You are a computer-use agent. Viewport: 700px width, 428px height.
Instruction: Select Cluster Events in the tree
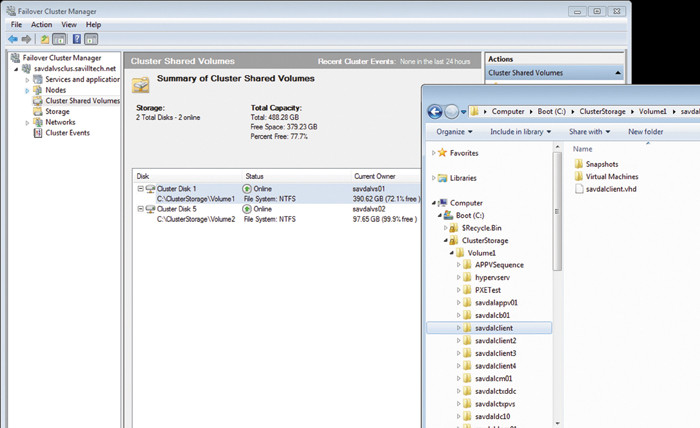coord(70,132)
